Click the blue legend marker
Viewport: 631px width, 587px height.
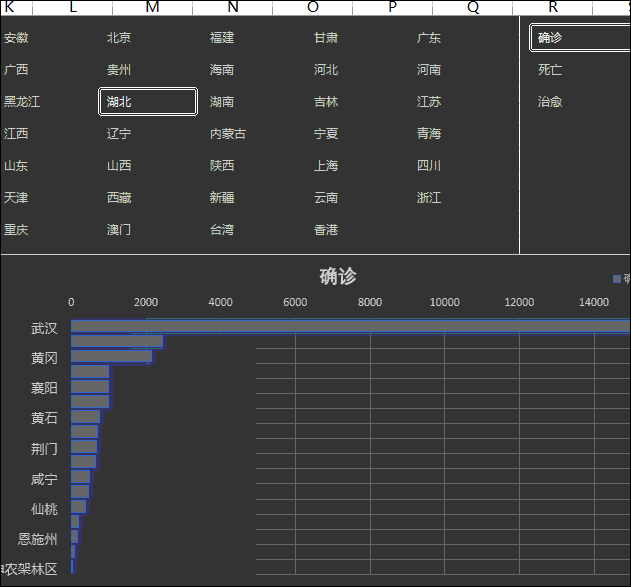[x=617, y=279]
